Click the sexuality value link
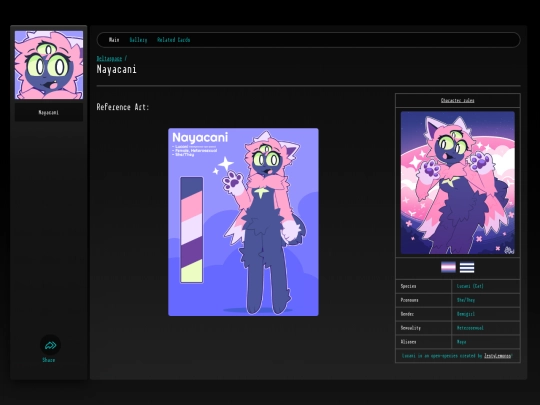This screenshot has width=540, height=405. click(x=470, y=328)
